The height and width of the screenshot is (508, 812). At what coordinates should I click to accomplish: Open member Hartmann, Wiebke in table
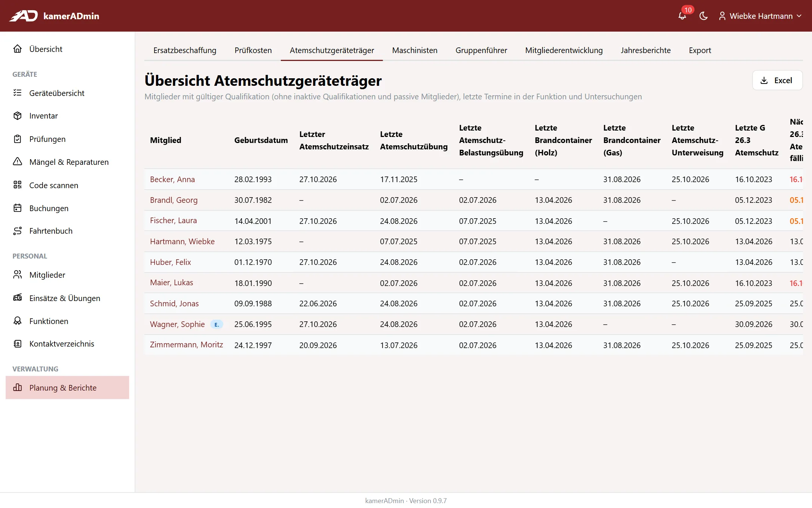[182, 242]
